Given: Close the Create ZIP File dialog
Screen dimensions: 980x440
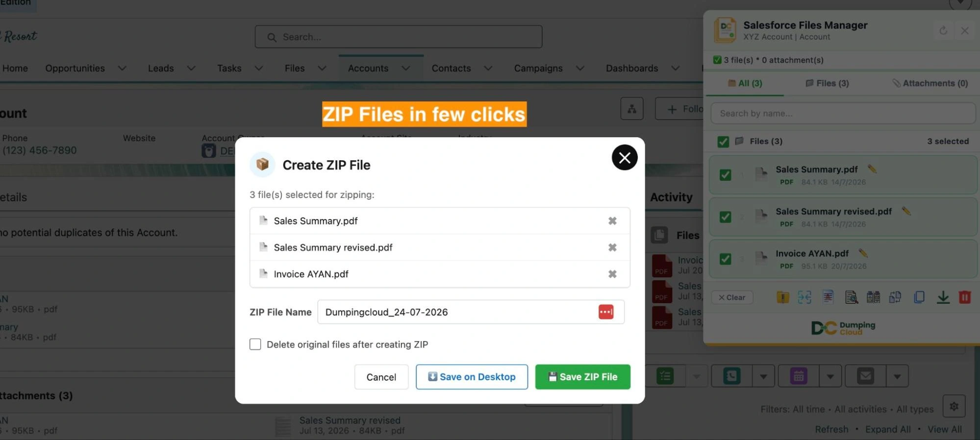Looking at the screenshot, I should point(625,158).
